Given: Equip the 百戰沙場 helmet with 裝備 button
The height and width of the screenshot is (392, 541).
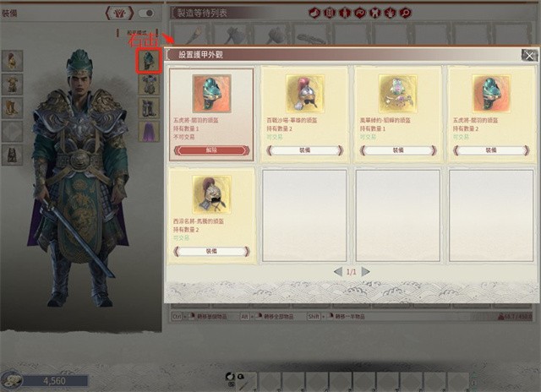Looking at the screenshot, I should click(304, 150).
